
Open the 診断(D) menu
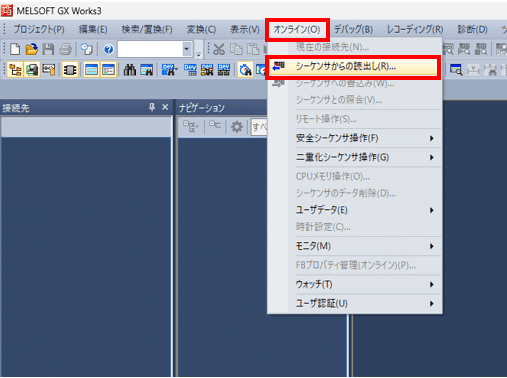472,30
